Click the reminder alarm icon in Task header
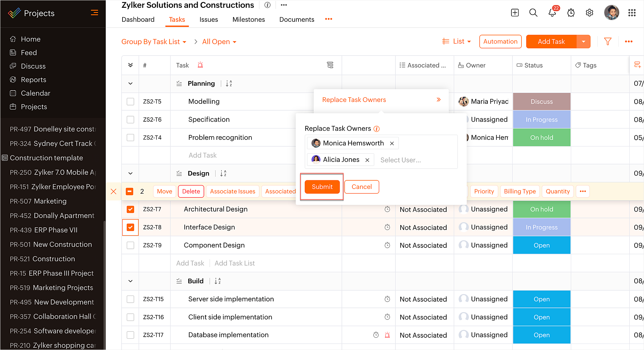 click(x=200, y=65)
